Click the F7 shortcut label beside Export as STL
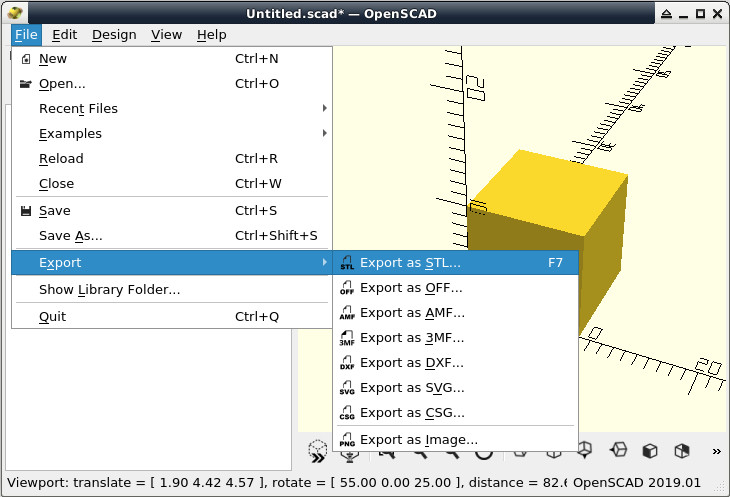This screenshot has width=730, height=497. click(555, 263)
